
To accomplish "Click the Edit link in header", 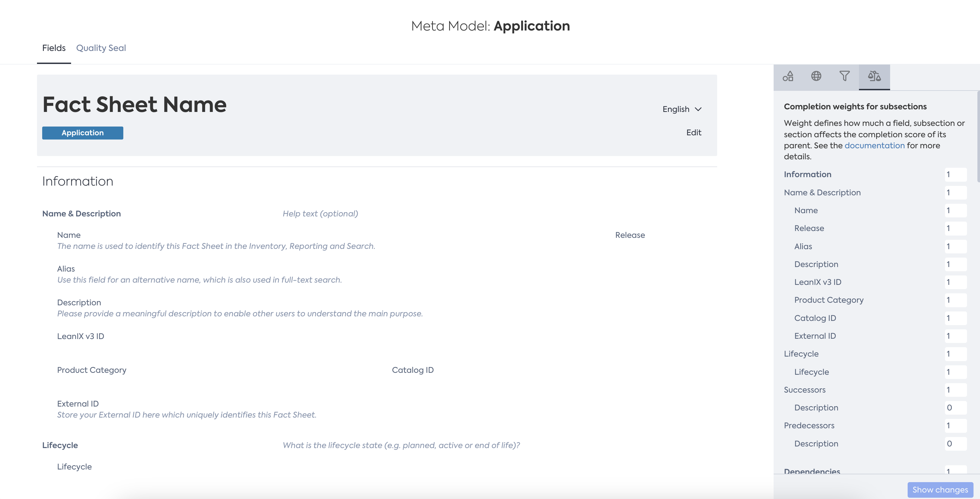I will pyautogui.click(x=693, y=132).
